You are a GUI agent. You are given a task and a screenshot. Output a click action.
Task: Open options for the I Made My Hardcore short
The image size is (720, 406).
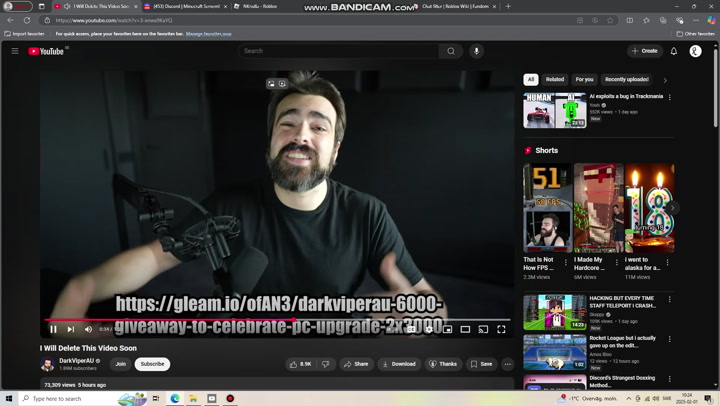(617, 262)
